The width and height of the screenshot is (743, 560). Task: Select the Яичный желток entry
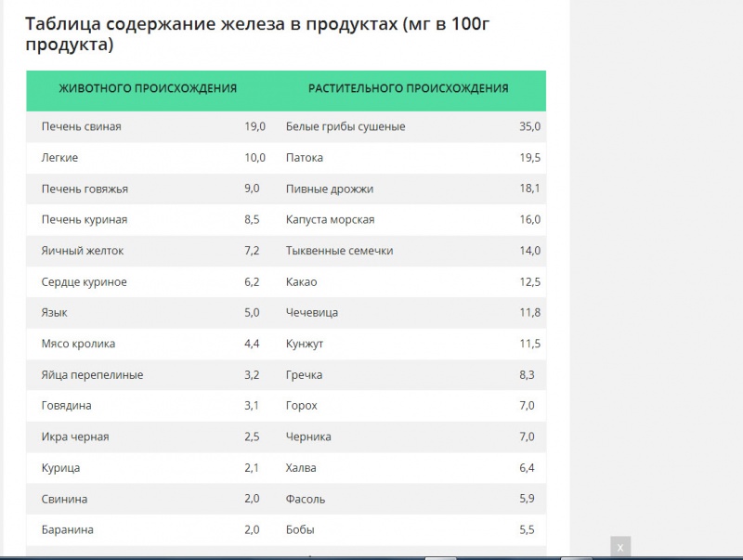point(83,251)
